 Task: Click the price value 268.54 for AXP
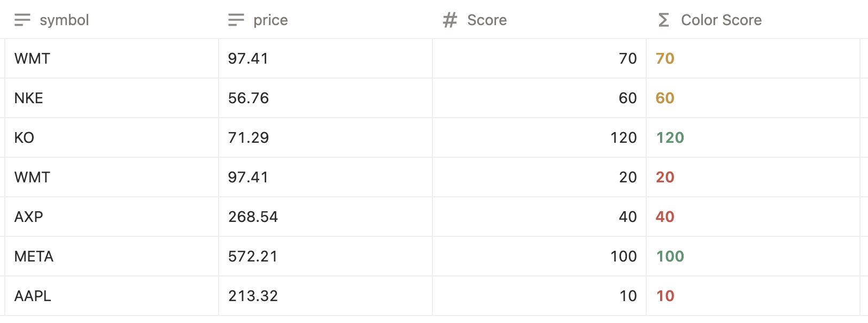[x=253, y=217]
